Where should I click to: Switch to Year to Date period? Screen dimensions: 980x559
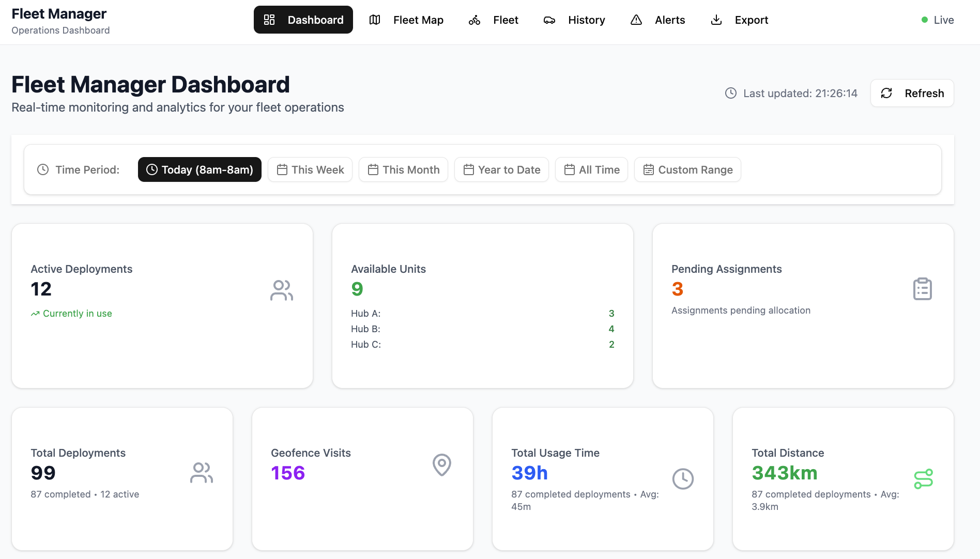501,169
